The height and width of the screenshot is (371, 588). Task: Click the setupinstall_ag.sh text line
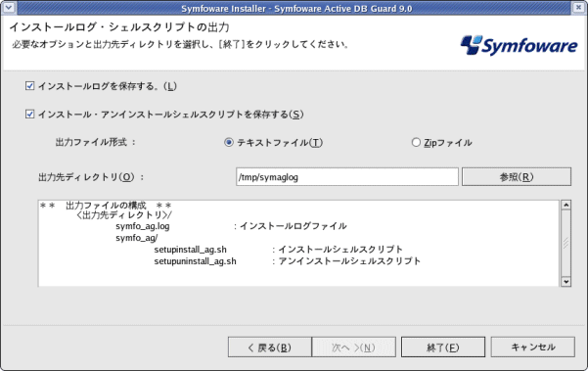pyautogui.click(x=190, y=250)
